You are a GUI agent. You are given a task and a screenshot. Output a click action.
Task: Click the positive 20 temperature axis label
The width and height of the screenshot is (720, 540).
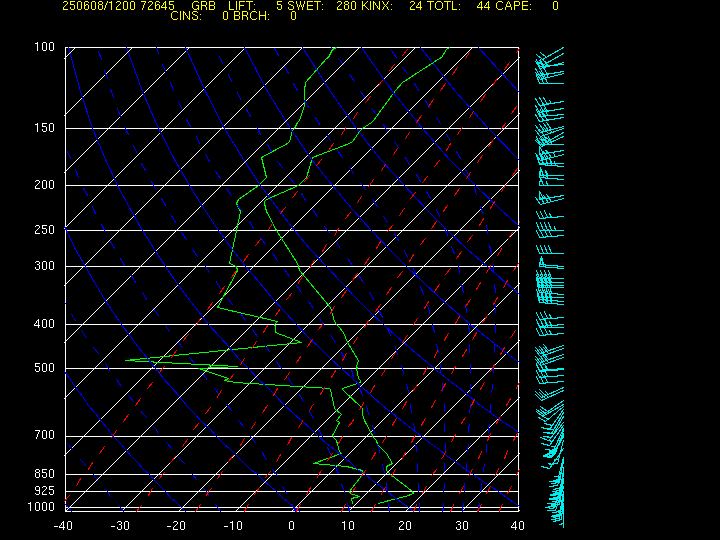(x=405, y=526)
